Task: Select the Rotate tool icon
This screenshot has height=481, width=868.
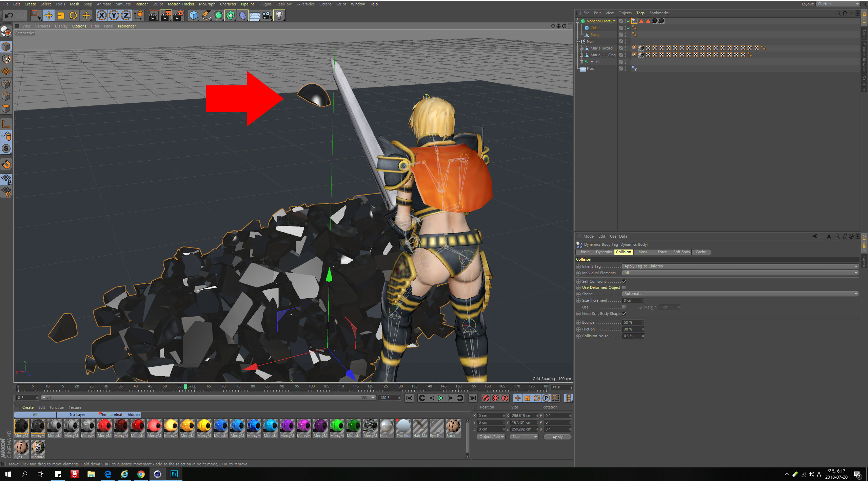Action: tap(73, 15)
